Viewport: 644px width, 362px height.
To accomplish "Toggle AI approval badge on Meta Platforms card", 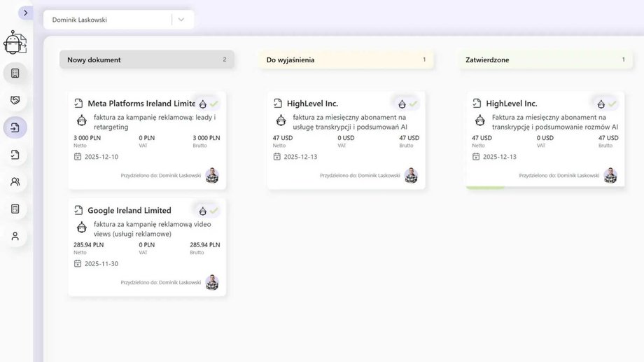I will coord(208,104).
